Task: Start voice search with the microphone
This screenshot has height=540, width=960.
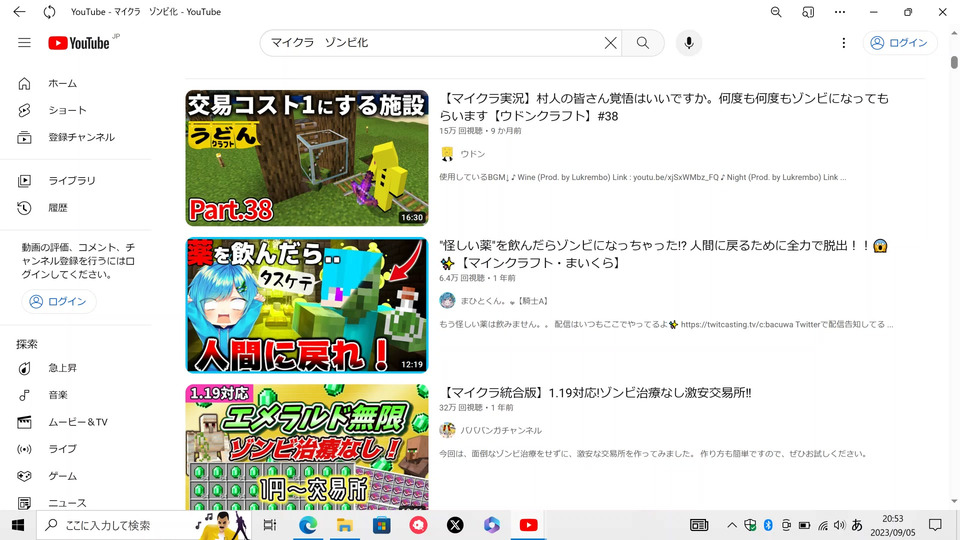Action: 689,43
